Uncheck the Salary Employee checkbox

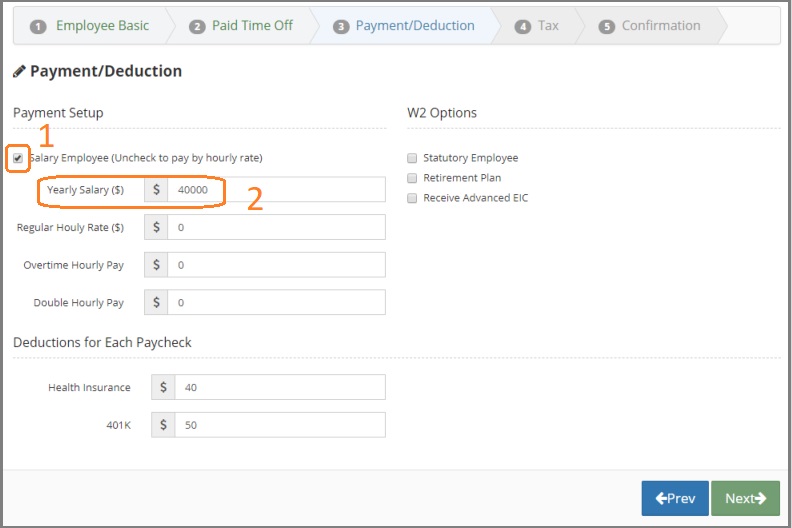pos(18,158)
